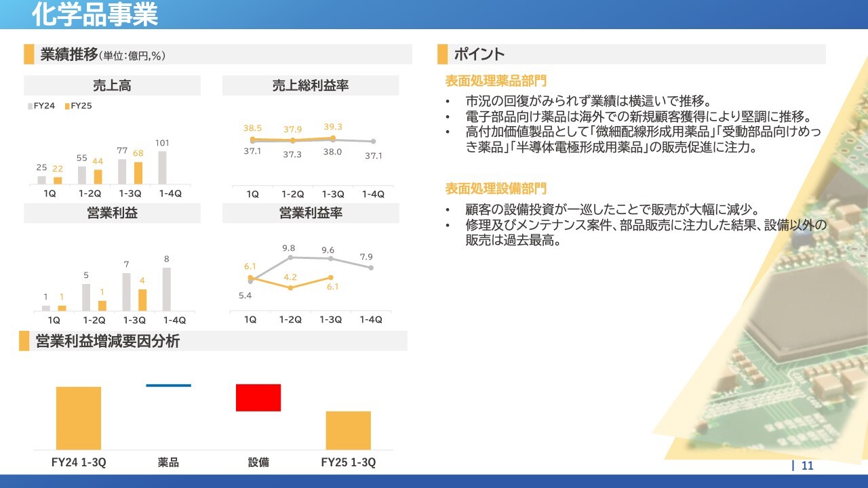This screenshot has height=488, width=868.
Task: Click the ポイント section heading
Action: click(479, 55)
